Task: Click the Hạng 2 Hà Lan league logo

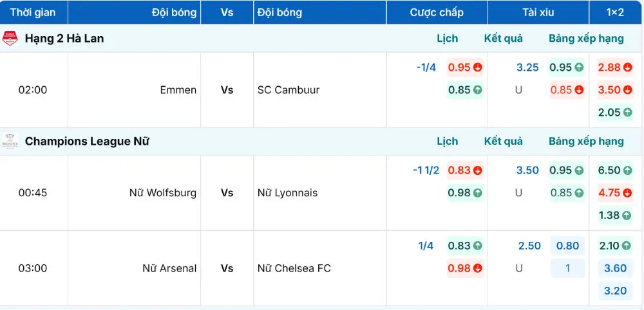Action: 10,39
